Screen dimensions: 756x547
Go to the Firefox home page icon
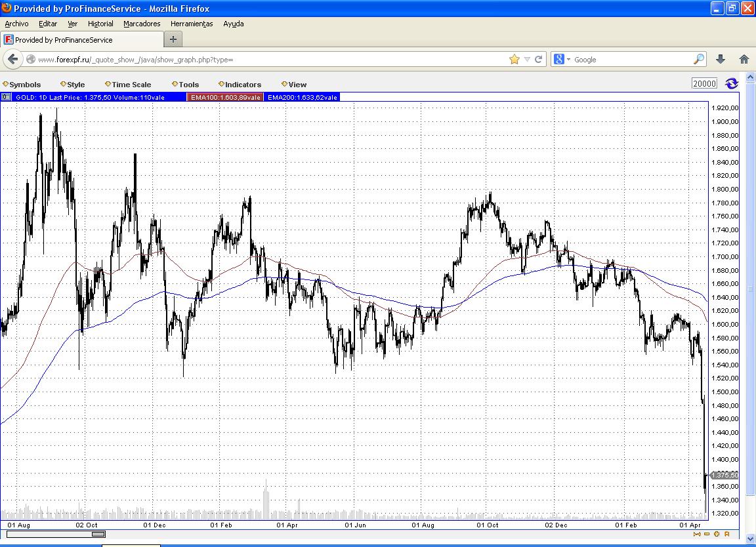click(744, 59)
